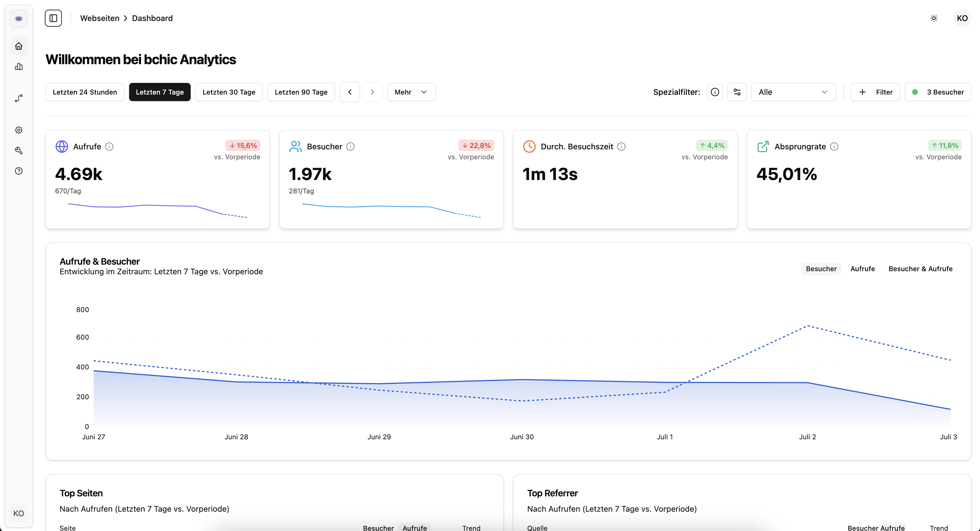Open the Alle filter dropdown

tap(793, 92)
